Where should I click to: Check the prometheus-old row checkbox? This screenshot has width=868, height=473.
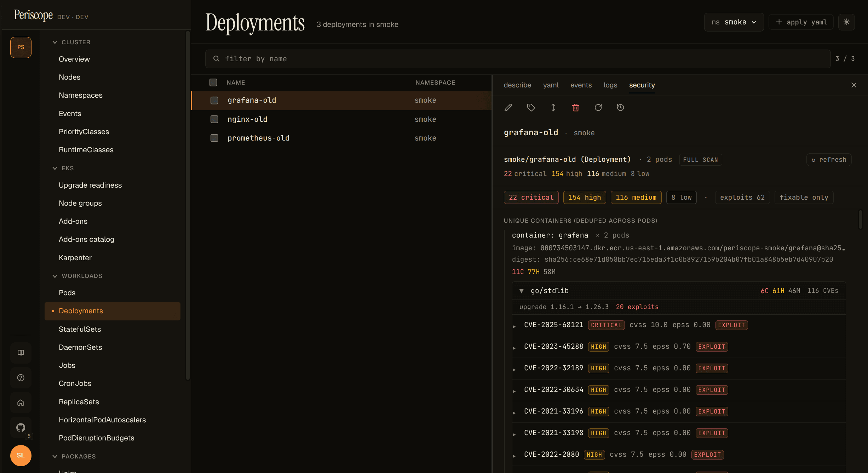tap(214, 138)
